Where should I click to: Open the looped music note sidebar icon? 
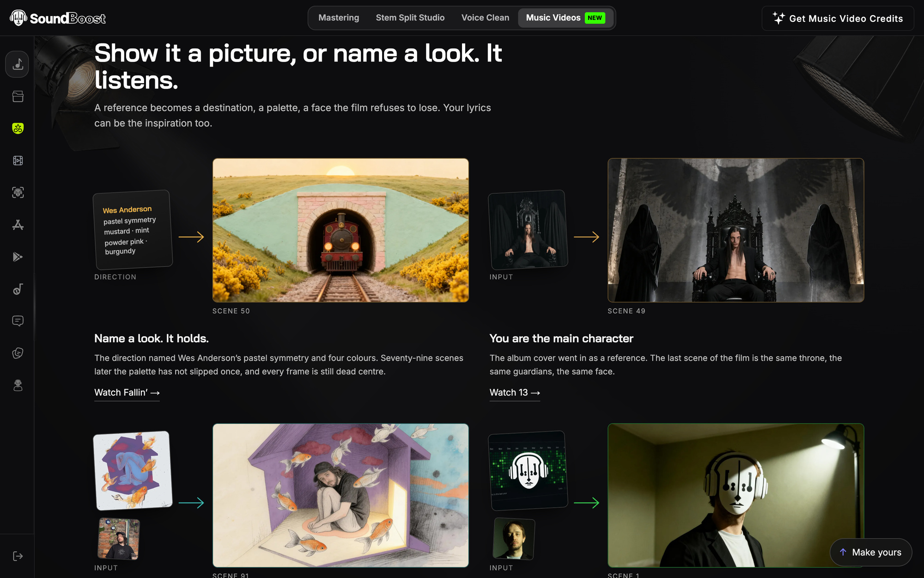point(18,289)
